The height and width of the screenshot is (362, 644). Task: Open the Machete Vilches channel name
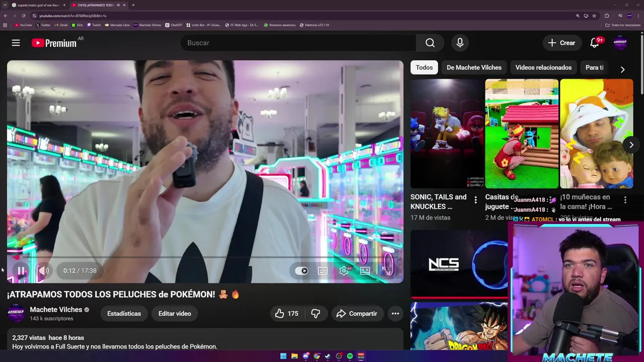(x=56, y=309)
